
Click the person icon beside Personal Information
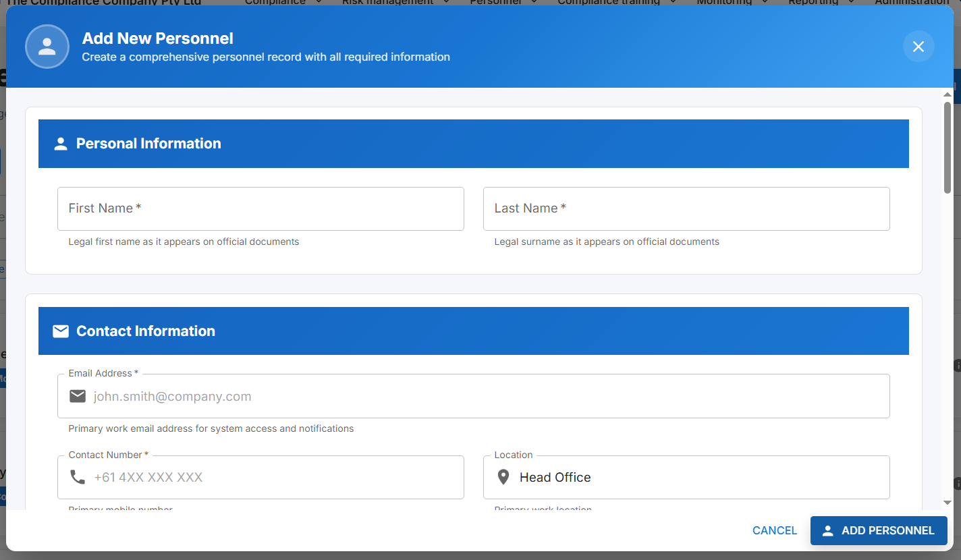tap(61, 144)
